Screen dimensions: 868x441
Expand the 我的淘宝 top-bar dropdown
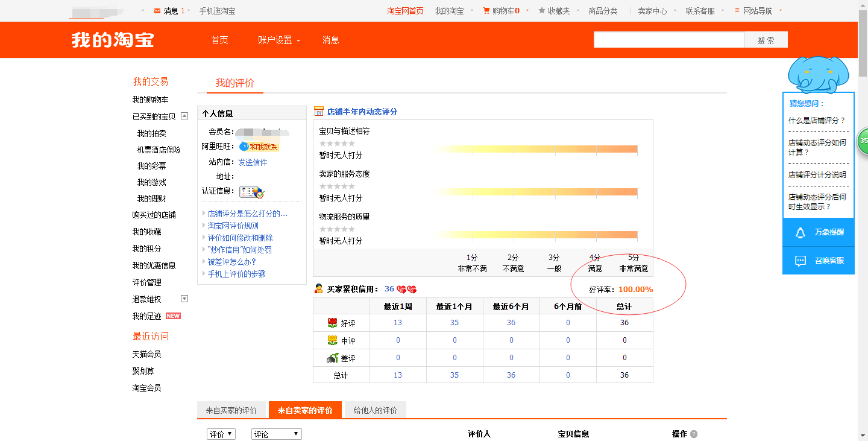coord(471,11)
